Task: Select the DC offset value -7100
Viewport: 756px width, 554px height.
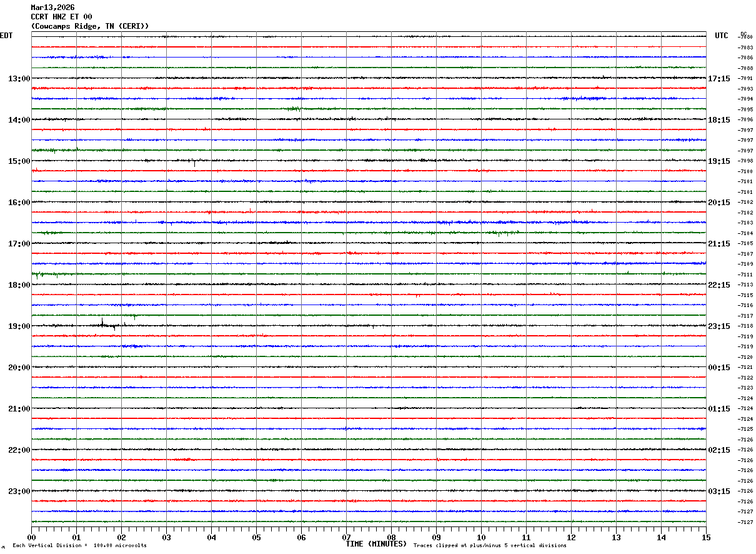Action: coord(745,171)
